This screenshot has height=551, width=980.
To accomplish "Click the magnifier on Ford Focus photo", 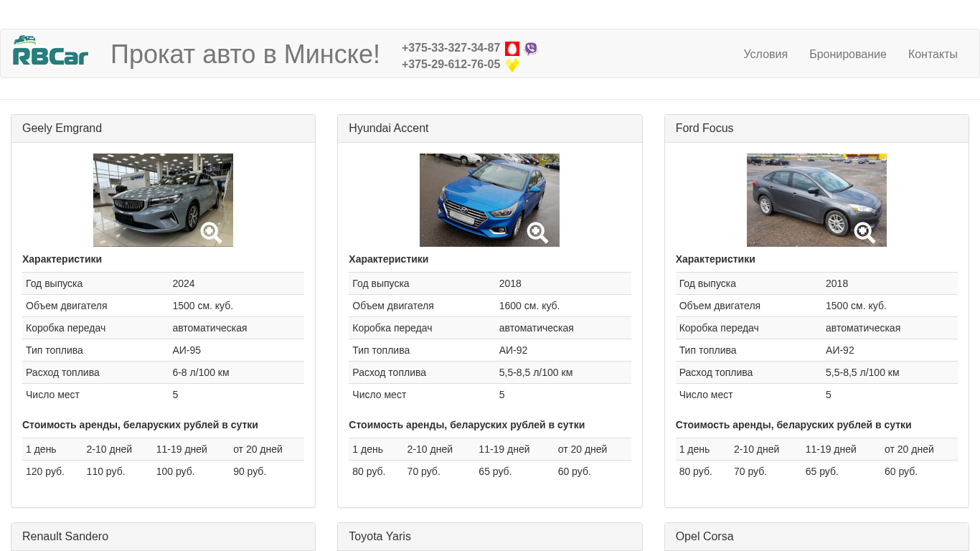I will [x=864, y=232].
